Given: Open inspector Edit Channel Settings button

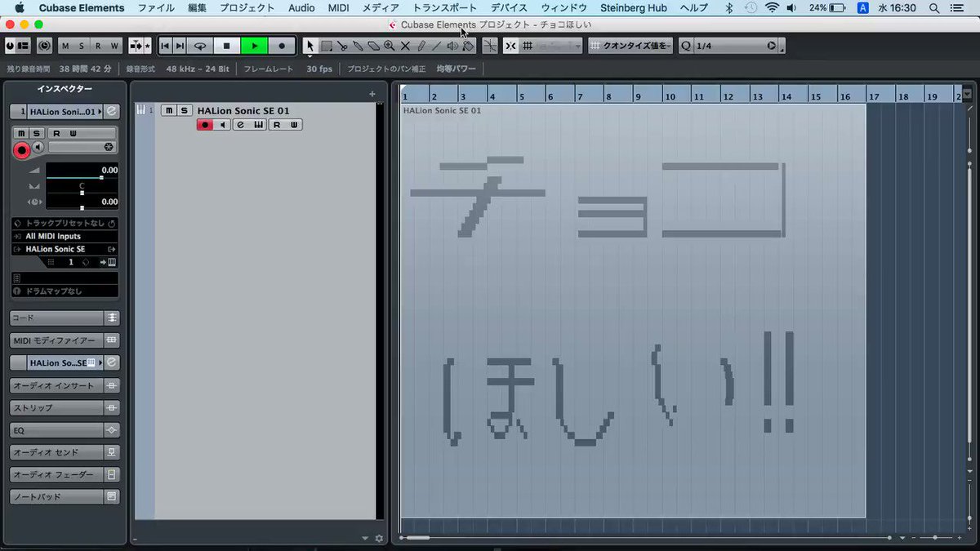Looking at the screenshot, I should (112, 111).
